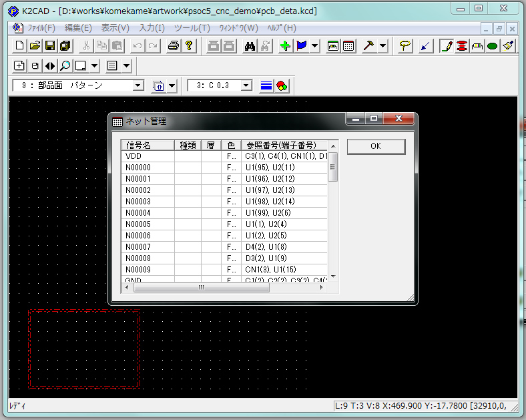Click the left-right arrows fit icon
The image size is (526, 420).
[x=50, y=65]
